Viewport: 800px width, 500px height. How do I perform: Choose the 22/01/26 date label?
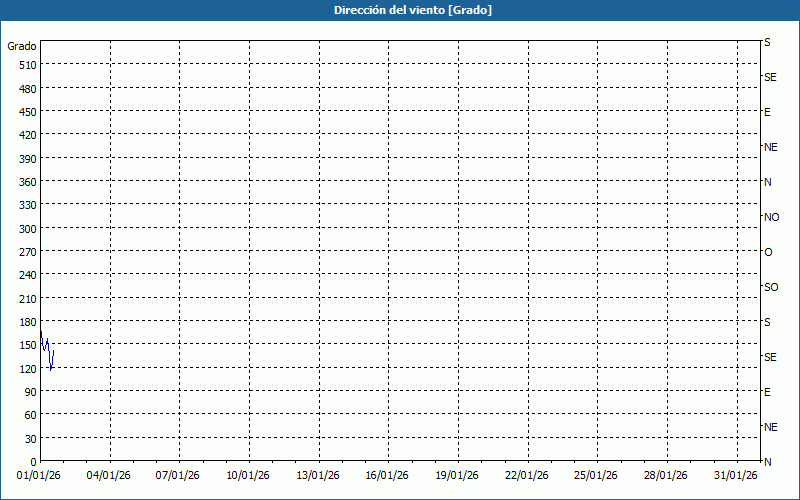click(x=527, y=476)
